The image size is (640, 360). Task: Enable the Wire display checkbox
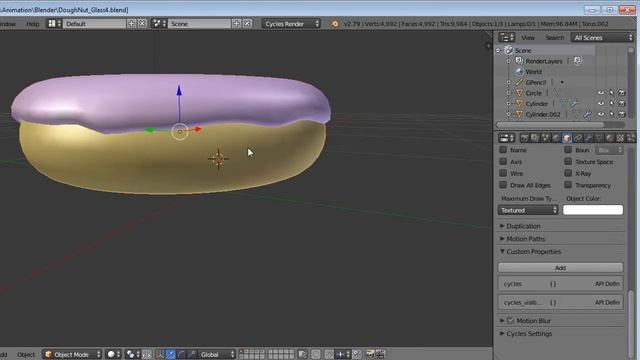(503, 173)
